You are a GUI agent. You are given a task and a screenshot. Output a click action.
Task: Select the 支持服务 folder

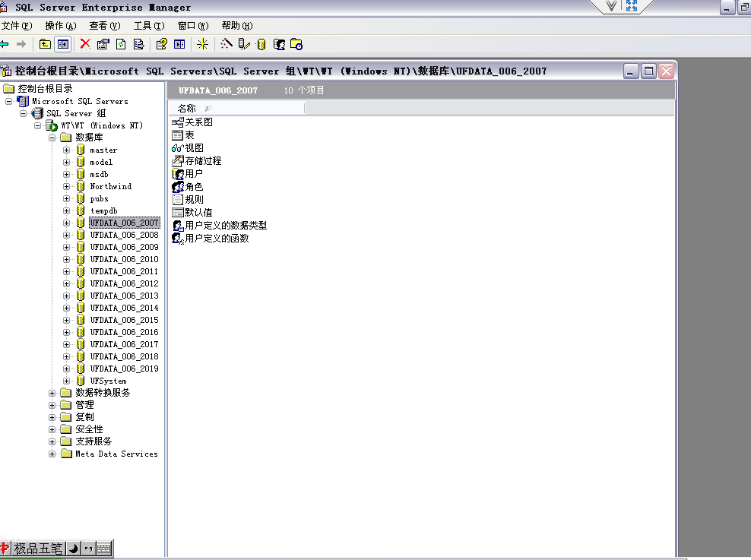tap(93, 441)
